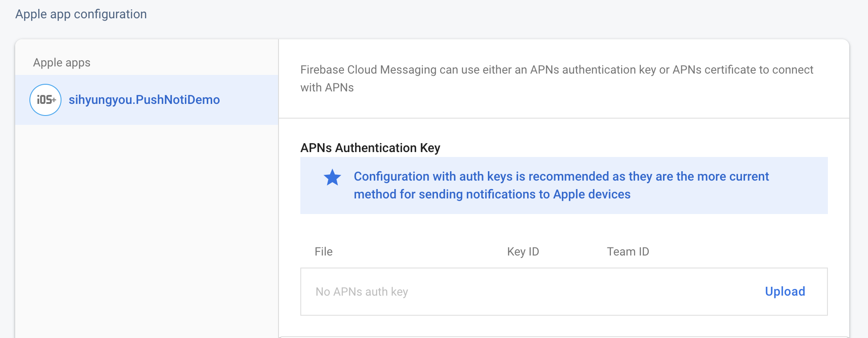Click the 'Team ID' column header

pos(628,251)
